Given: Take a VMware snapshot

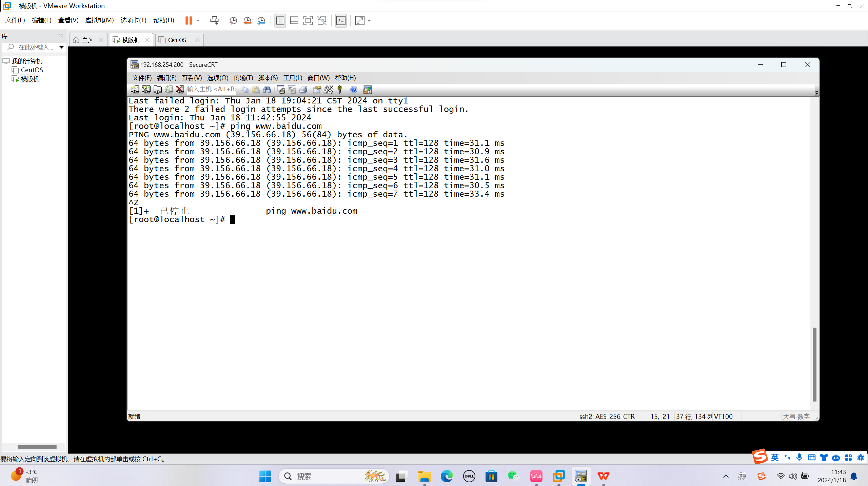Looking at the screenshot, I should pyautogui.click(x=233, y=20).
